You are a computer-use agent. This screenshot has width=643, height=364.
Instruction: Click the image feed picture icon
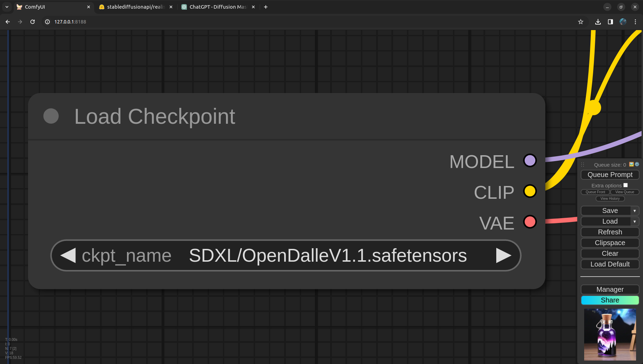[x=632, y=164]
